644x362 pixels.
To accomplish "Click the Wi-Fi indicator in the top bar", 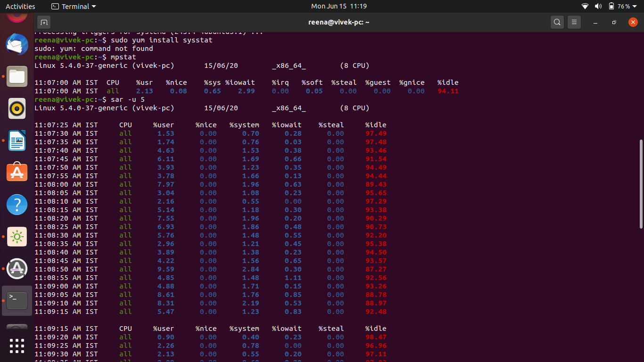I will (585, 6).
